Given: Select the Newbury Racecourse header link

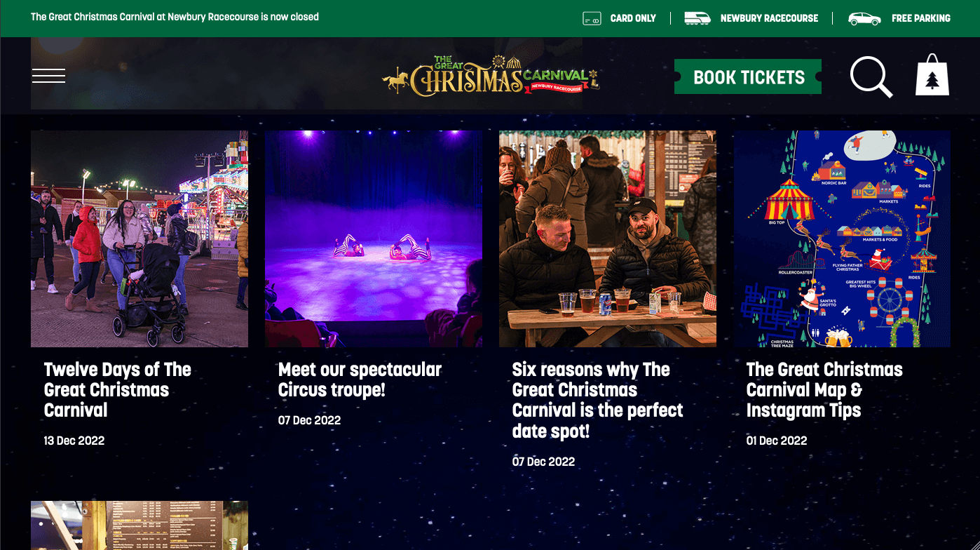Looking at the screenshot, I should 769,18.
